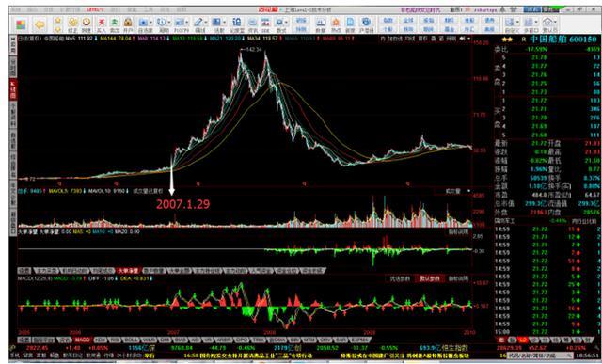Click the green 卖出 sell icon

tap(115, 24)
